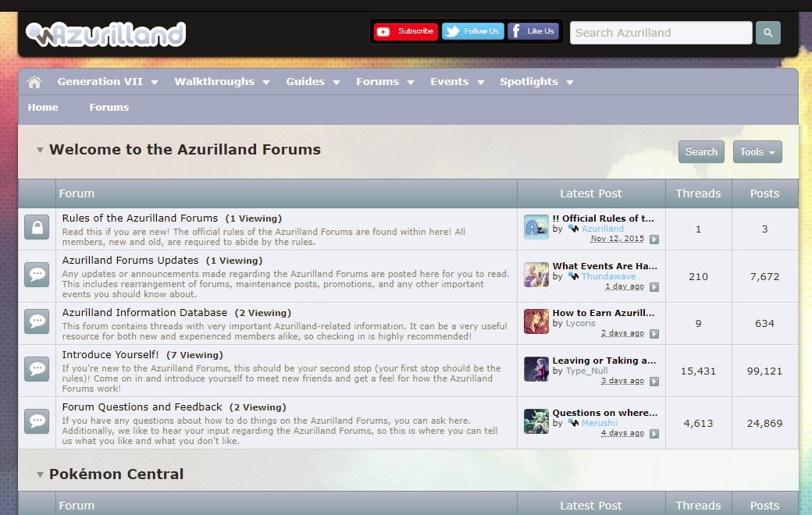Open user profile Lycoris

(x=580, y=323)
